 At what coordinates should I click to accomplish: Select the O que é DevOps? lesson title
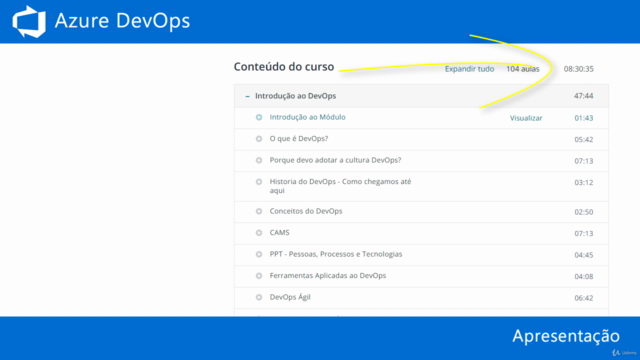[299, 139]
